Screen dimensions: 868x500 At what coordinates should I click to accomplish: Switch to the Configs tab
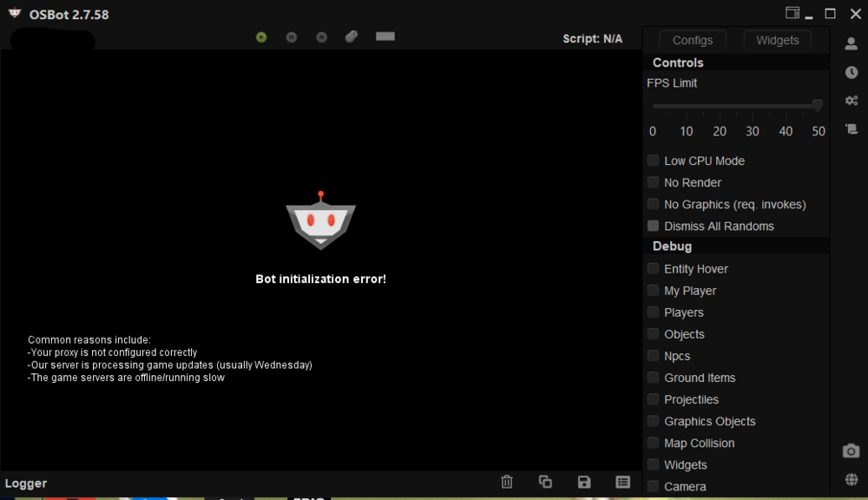pyautogui.click(x=693, y=41)
